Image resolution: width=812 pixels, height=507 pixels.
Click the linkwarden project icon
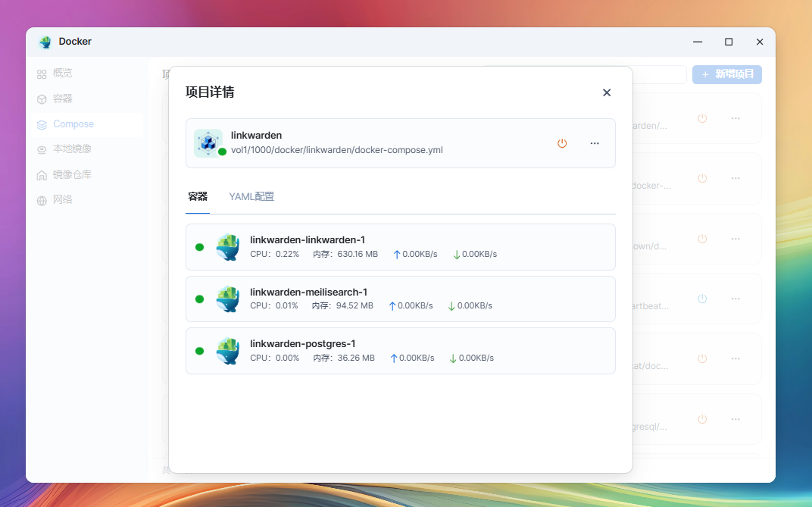(x=208, y=143)
